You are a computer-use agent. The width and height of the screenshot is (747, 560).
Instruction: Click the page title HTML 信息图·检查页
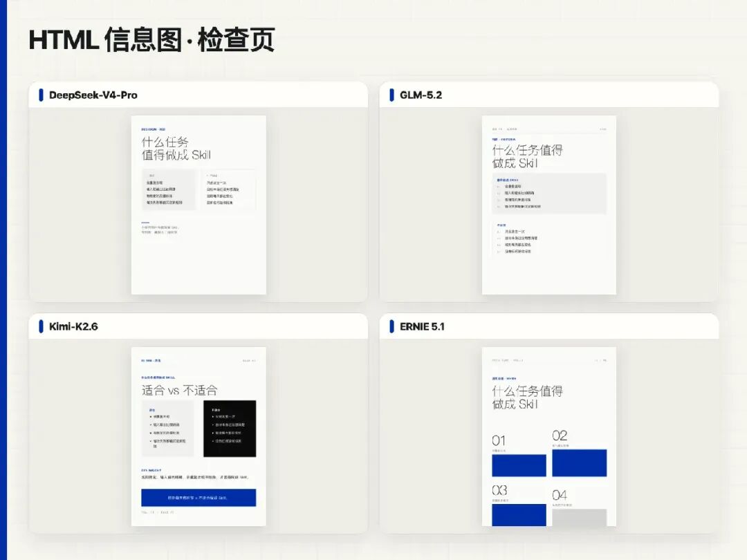tap(151, 39)
